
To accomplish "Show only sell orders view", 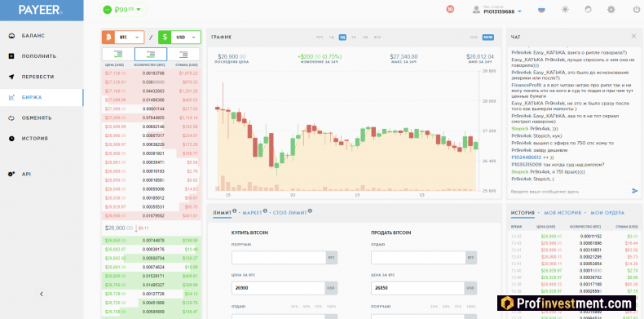I will tap(183, 54).
